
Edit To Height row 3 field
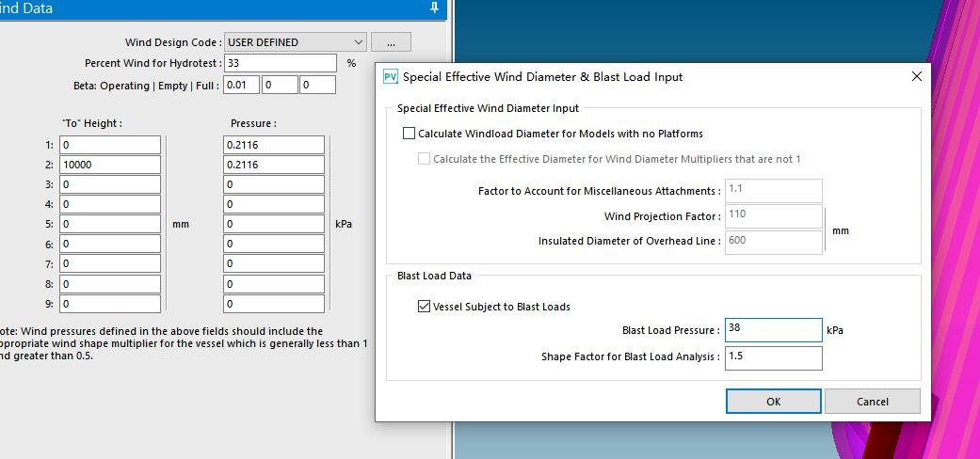110,185
